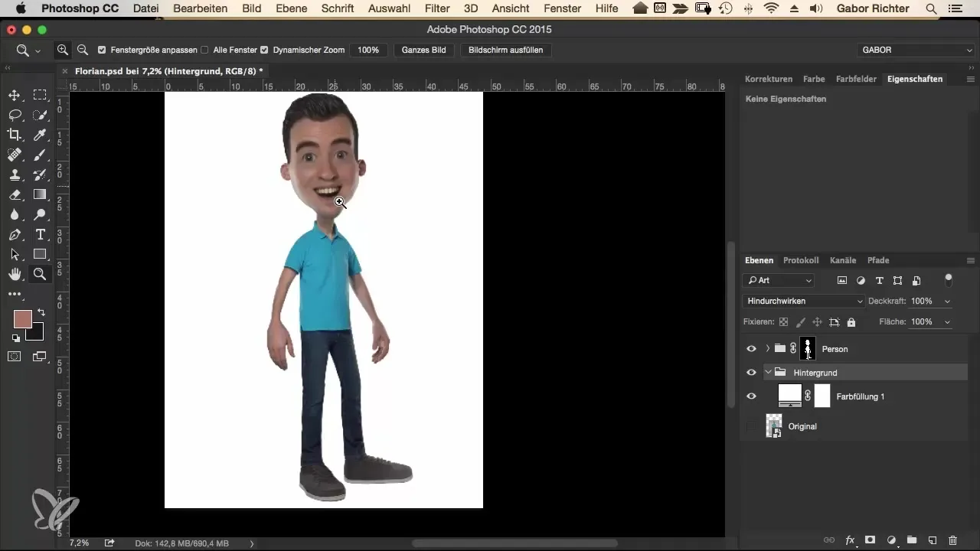Select the Person layer mask thumbnail

click(x=808, y=349)
